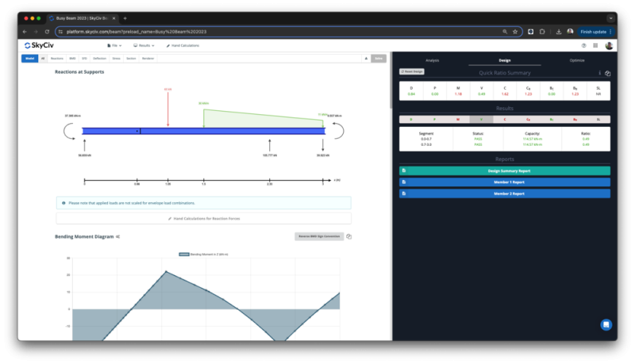Open the browser tab list chevron
Screen dimensions: 635x364
click(610, 17)
